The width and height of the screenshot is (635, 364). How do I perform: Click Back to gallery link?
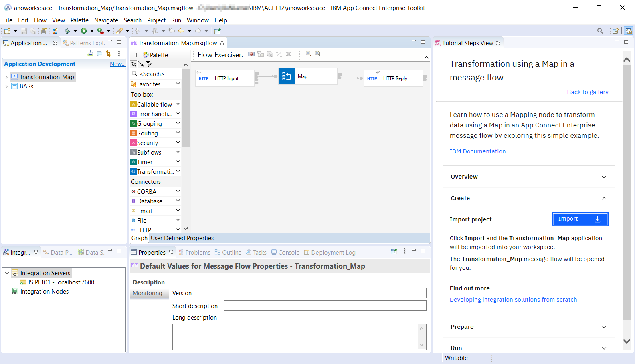pyautogui.click(x=588, y=92)
